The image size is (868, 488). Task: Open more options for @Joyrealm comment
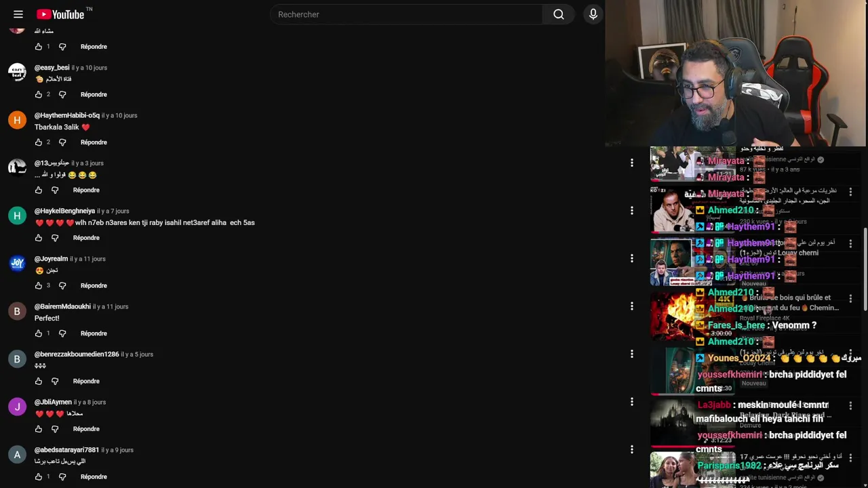[631, 258]
